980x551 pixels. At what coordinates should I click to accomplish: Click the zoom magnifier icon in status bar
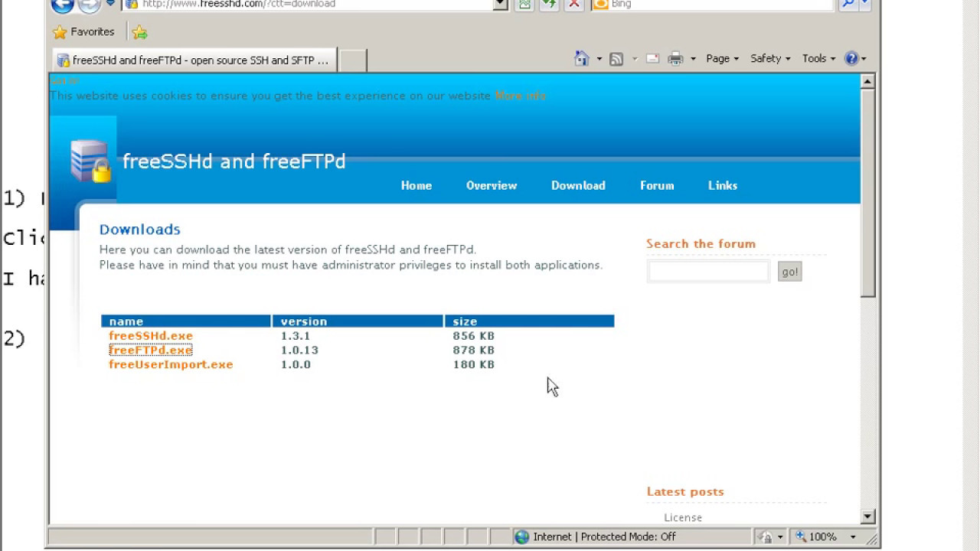[800, 537]
